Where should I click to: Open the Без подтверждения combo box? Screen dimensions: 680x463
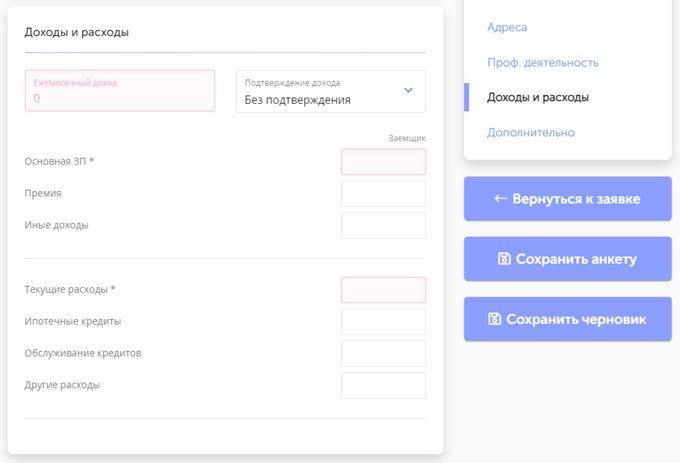320,92
